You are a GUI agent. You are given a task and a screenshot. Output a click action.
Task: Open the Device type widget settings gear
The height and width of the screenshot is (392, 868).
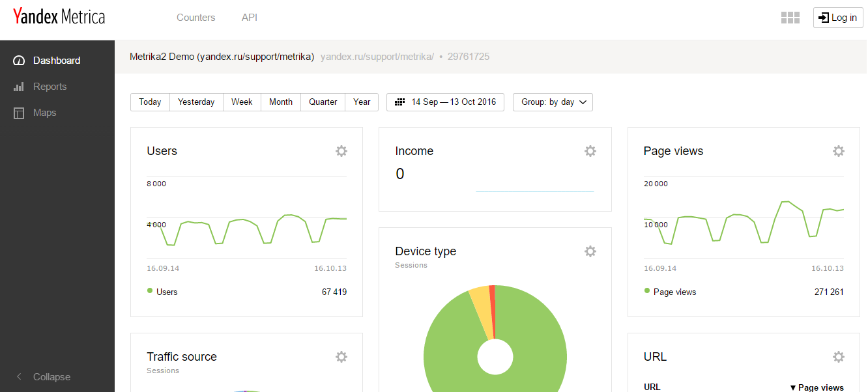590,251
